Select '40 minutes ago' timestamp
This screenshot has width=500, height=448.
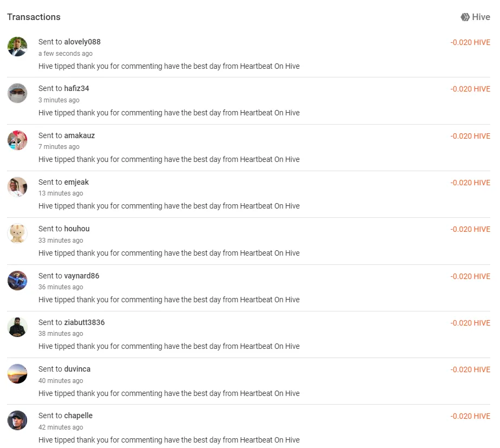coord(61,380)
